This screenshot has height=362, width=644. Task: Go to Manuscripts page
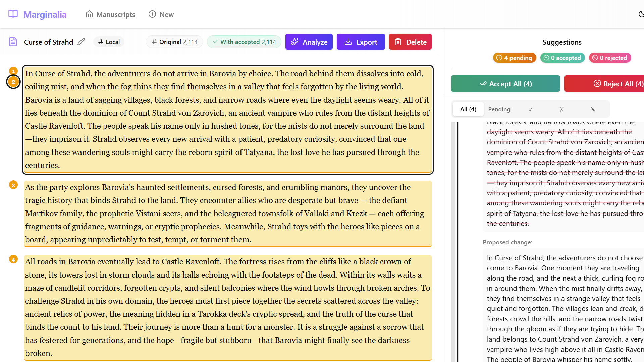110,14
